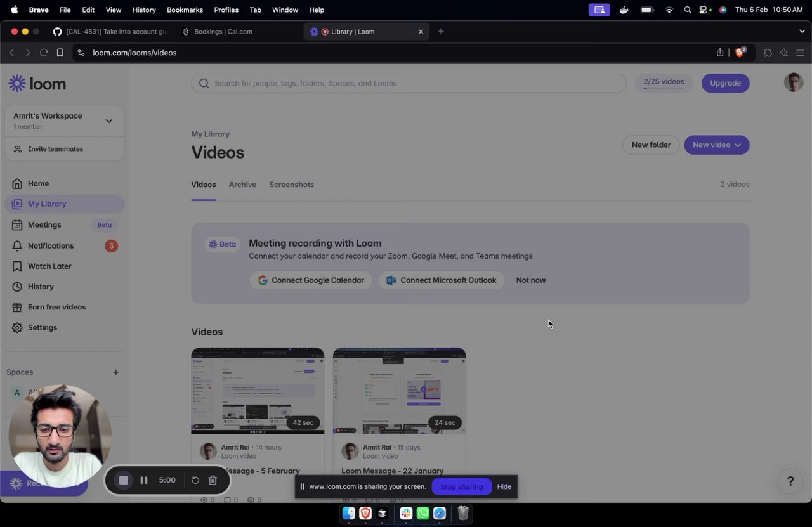Screen dimensions: 812x527
Task: Click the webcam bubble preview
Action: pos(60,436)
